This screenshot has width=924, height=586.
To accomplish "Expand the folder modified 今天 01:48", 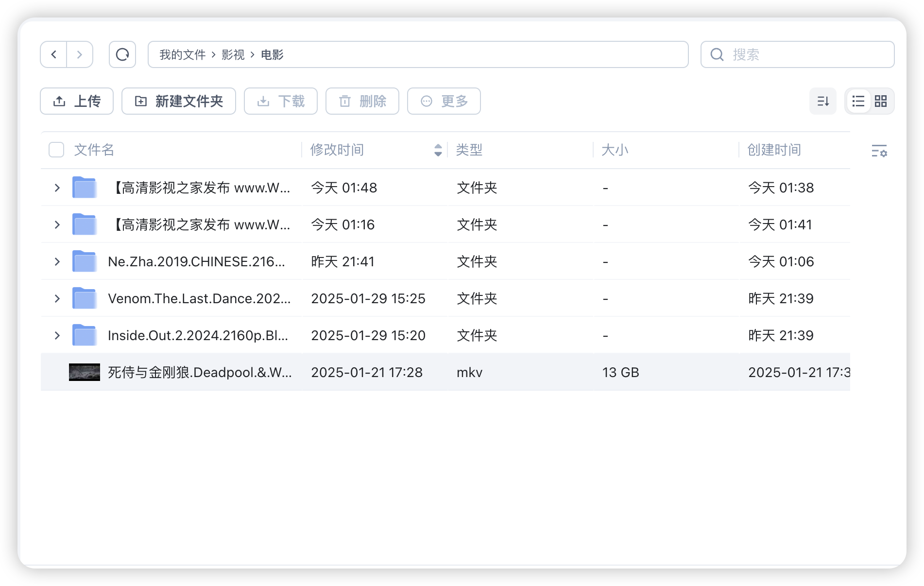I will point(57,188).
